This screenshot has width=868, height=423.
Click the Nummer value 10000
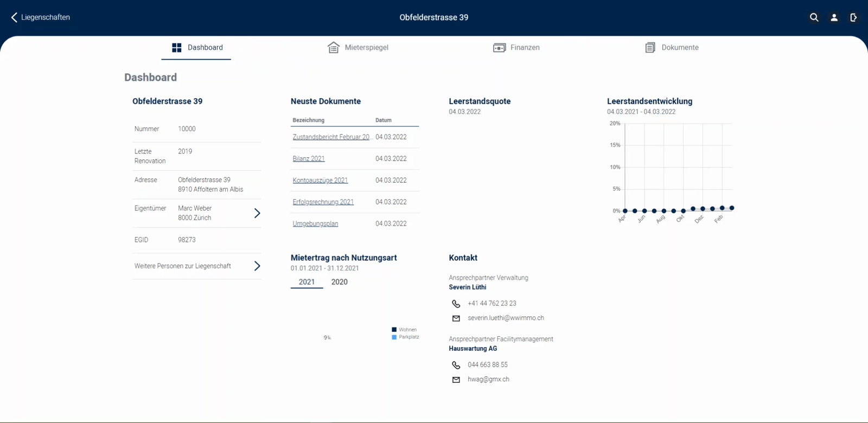187,129
